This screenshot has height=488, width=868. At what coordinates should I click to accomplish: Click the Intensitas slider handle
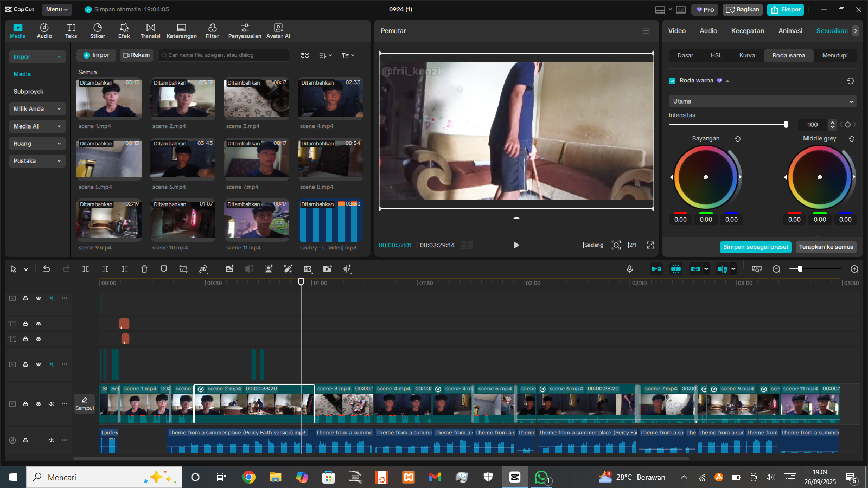click(786, 125)
